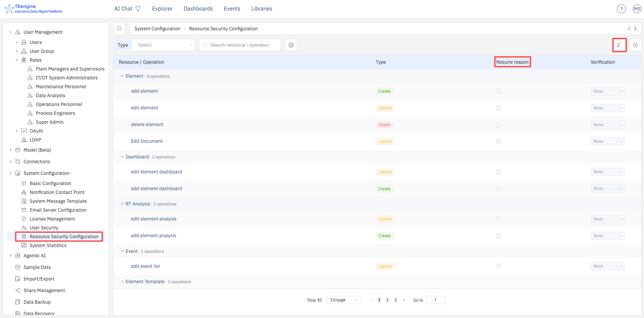Go to page 2 of results
Image resolution: width=644 pixels, height=318 pixels.
coord(387,300)
